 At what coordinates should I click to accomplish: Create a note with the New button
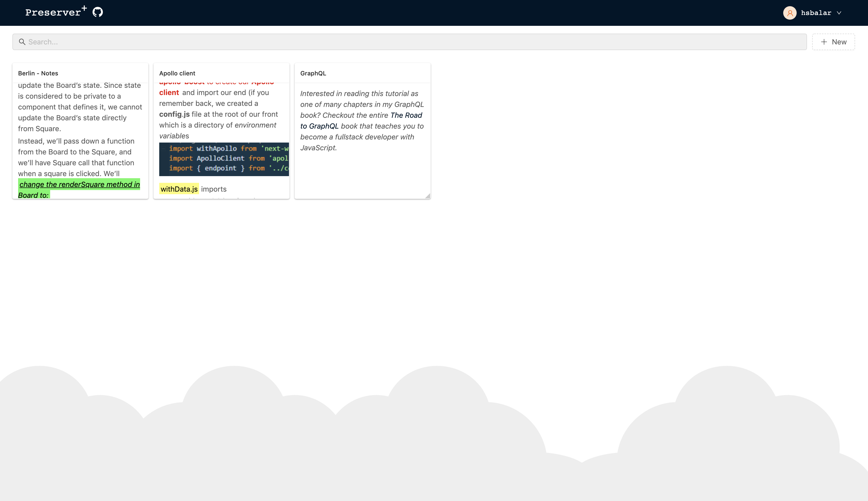833,42
